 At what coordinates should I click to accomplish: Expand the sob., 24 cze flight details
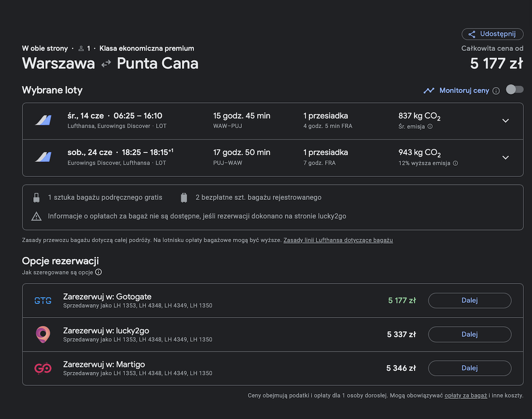506,158
